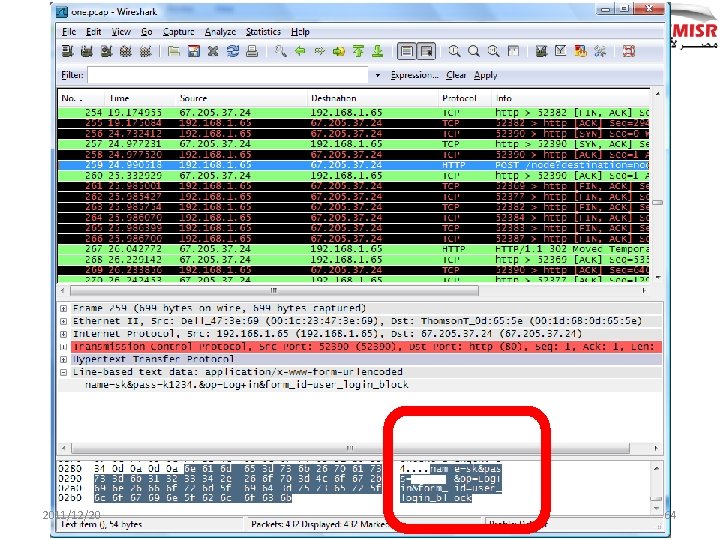Zoom out toolbar icon
The image size is (720, 540).
pos(474,51)
